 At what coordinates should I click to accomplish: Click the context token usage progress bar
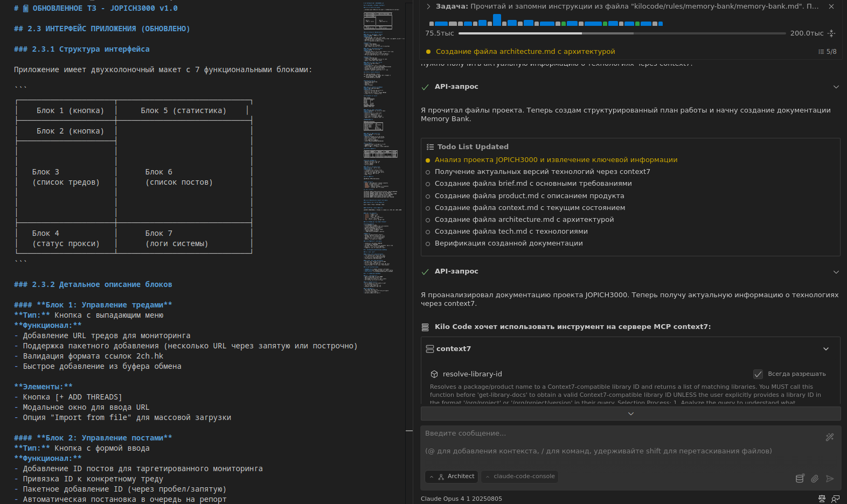[622, 33]
